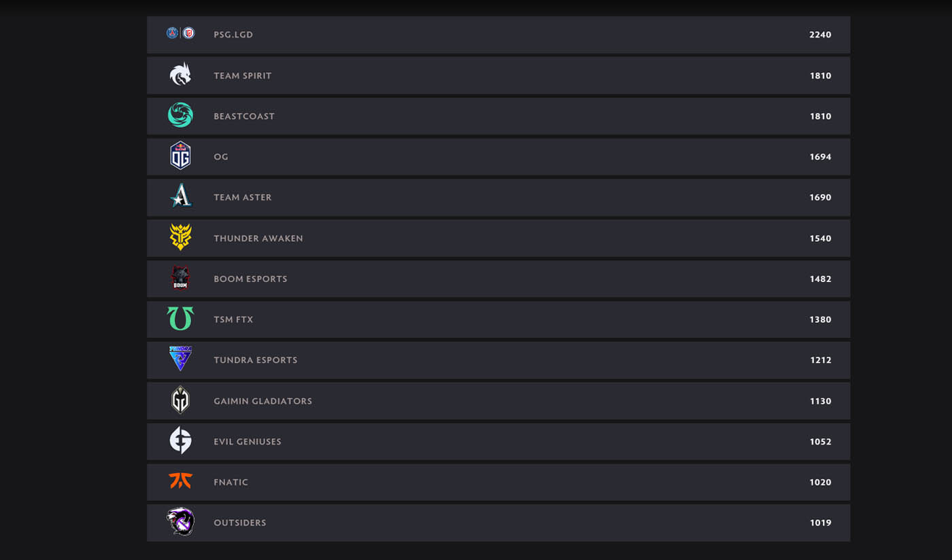Click the OG team shield logo
Image resolution: width=952 pixels, height=560 pixels.
pos(180,156)
